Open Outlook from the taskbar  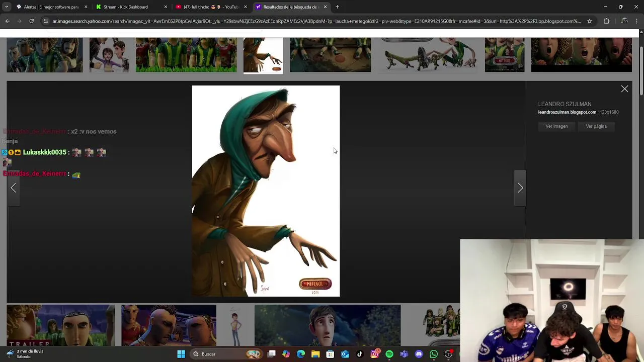click(x=345, y=354)
